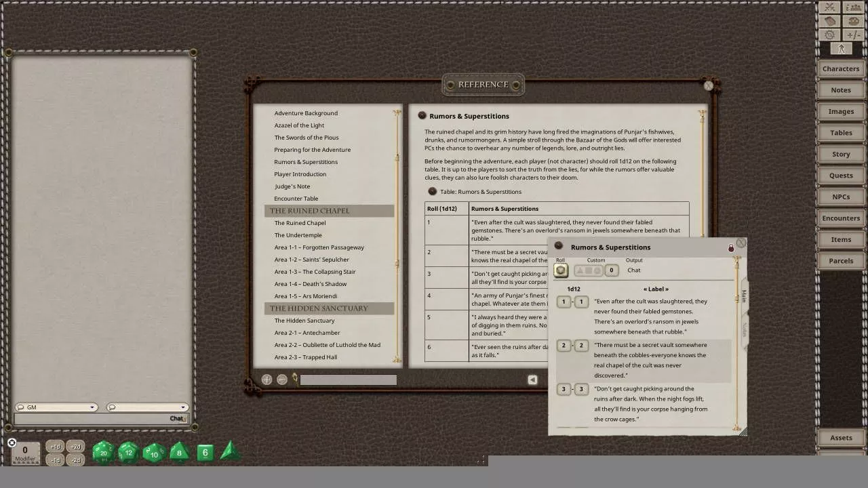Screen dimensions: 868x488
Task: Open Encounter Table index entry
Action: [296, 199]
